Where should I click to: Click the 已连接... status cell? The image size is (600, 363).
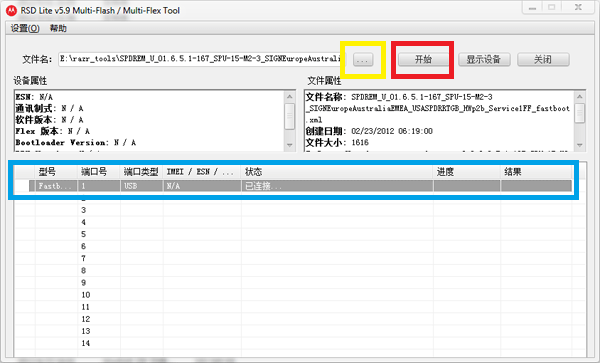(337, 186)
